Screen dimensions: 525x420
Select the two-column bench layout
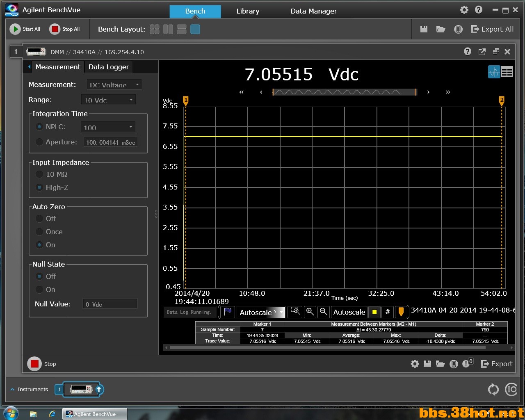pyautogui.click(x=168, y=29)
